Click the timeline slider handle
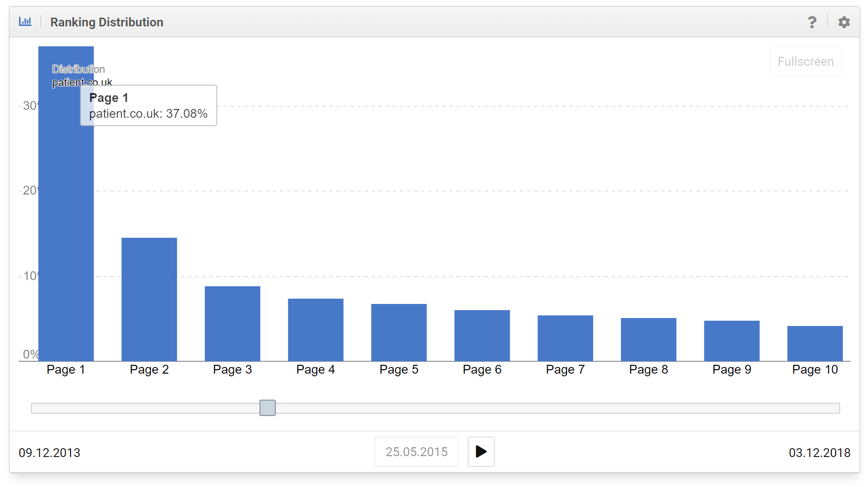The image size is (868, 487). click(x=267, y=408)
